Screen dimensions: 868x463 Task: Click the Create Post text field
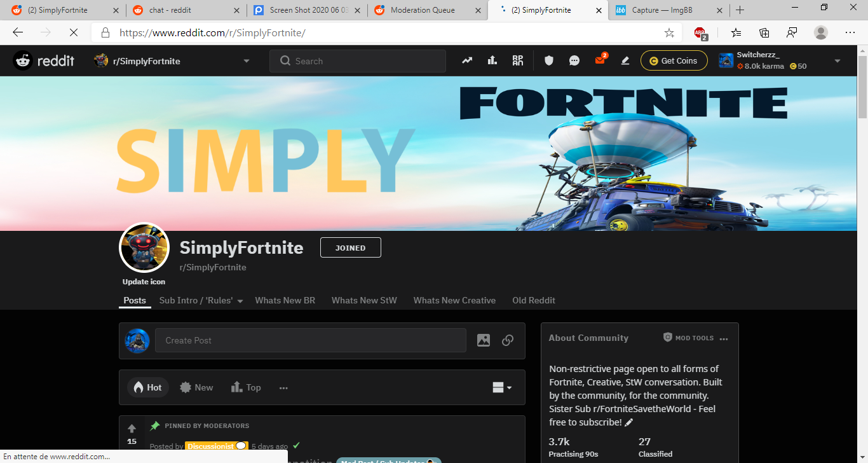tap(311, 340)
